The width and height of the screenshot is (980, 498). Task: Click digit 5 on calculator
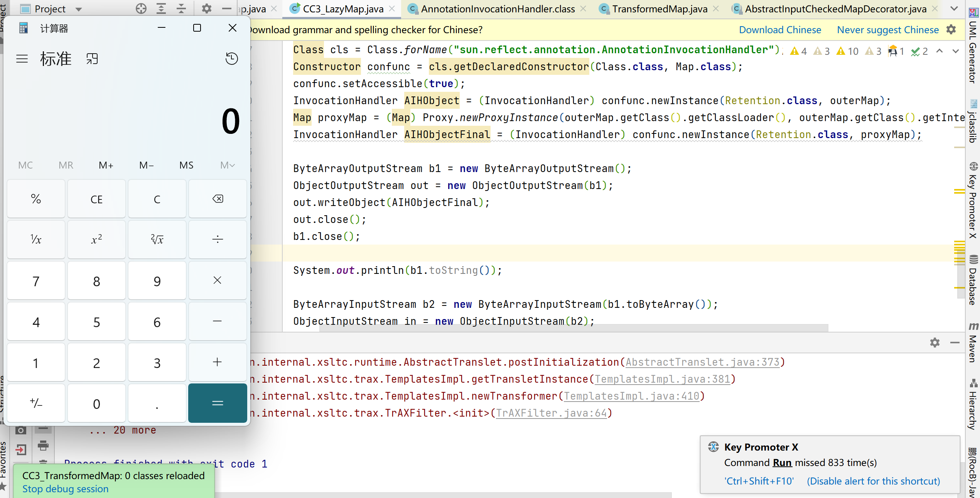click(96, 321)
